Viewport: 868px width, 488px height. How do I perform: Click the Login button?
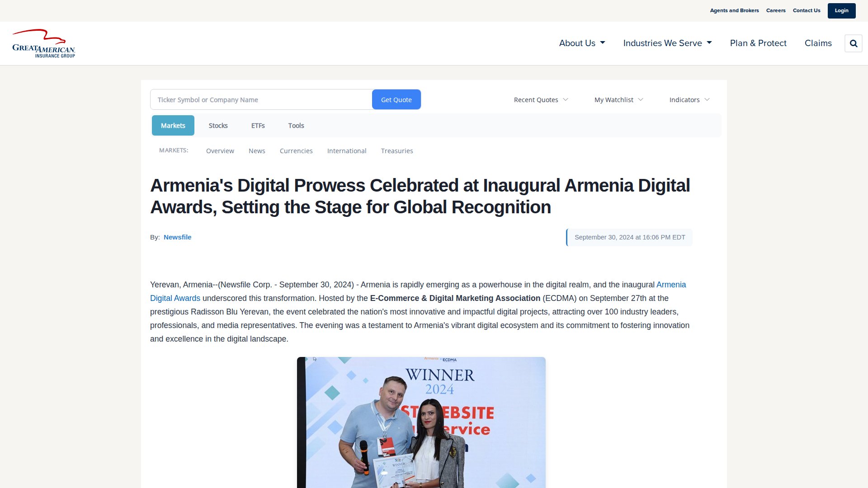(x=841, y=11)
